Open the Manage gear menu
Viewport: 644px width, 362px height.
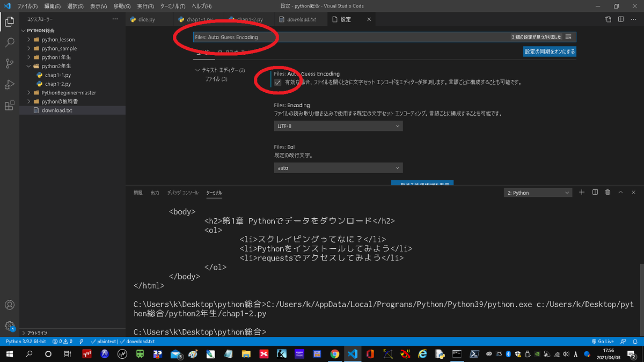(x=9, y=326)
